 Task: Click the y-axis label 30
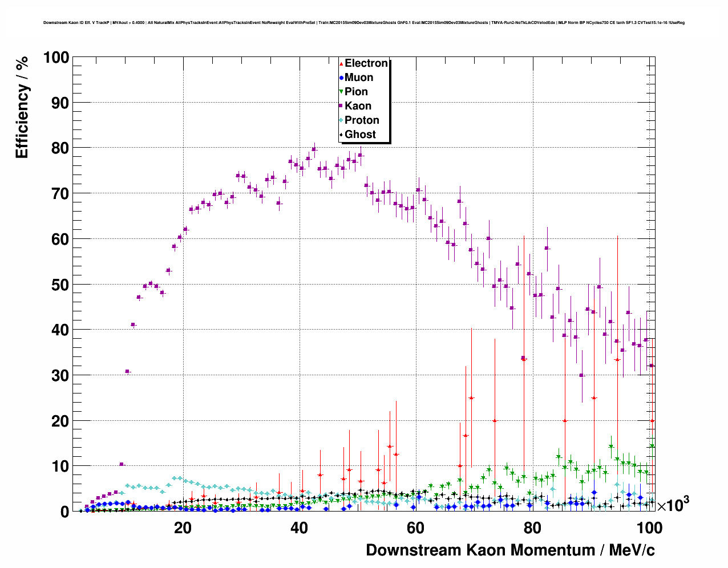(60, 376)
